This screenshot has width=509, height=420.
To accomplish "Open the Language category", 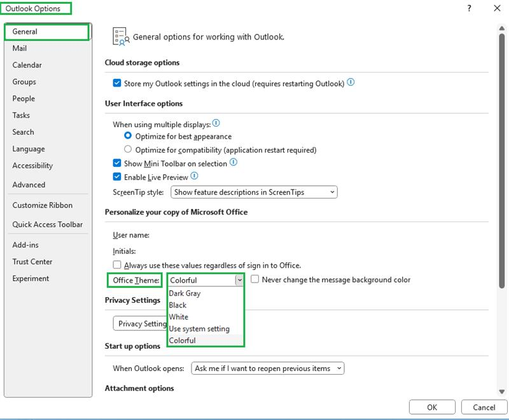I will [47, 149].
